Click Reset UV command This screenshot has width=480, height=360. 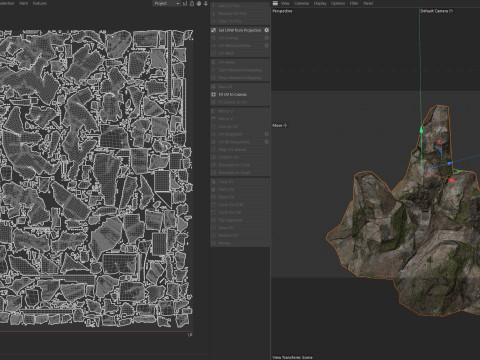point(240,197)
